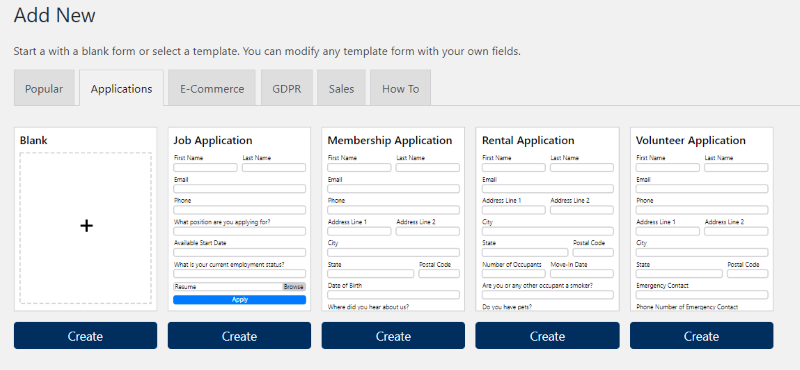Click the Blank card title

tap(34, 140)
